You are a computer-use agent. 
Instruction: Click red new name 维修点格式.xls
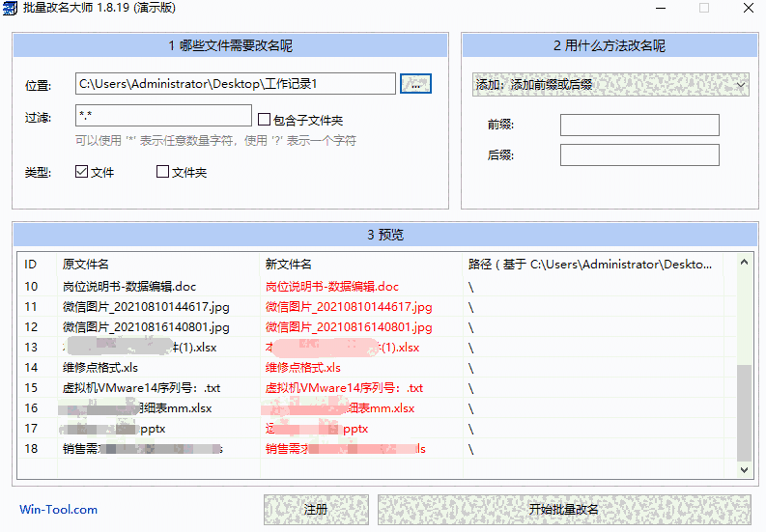pyautogui.click(x=303, y=367)
